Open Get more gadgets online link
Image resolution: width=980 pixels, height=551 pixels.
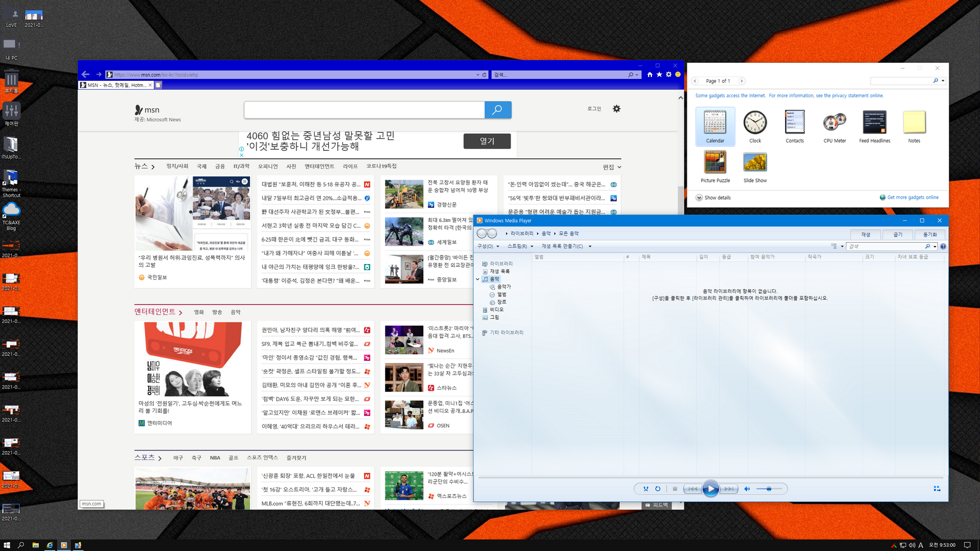coord(909,197)
